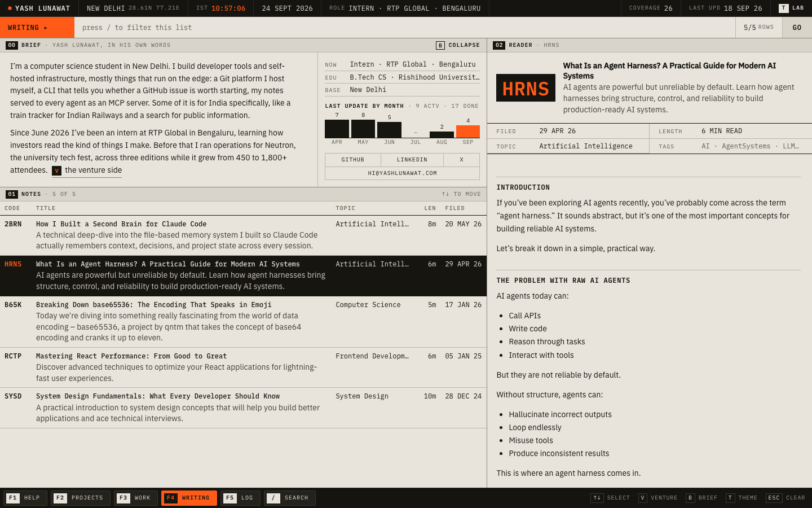Click the LAST UPD 18 SEP 26 indicator
Image resolution: width=812 pixels, height=508 pixels.
click(x=726, y=8)
